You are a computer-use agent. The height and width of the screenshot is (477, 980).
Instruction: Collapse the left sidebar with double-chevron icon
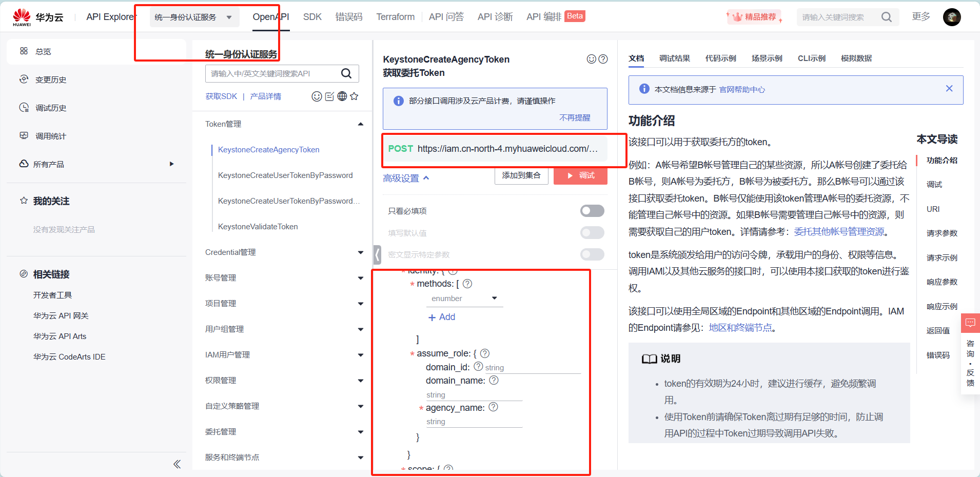point(177,464)
